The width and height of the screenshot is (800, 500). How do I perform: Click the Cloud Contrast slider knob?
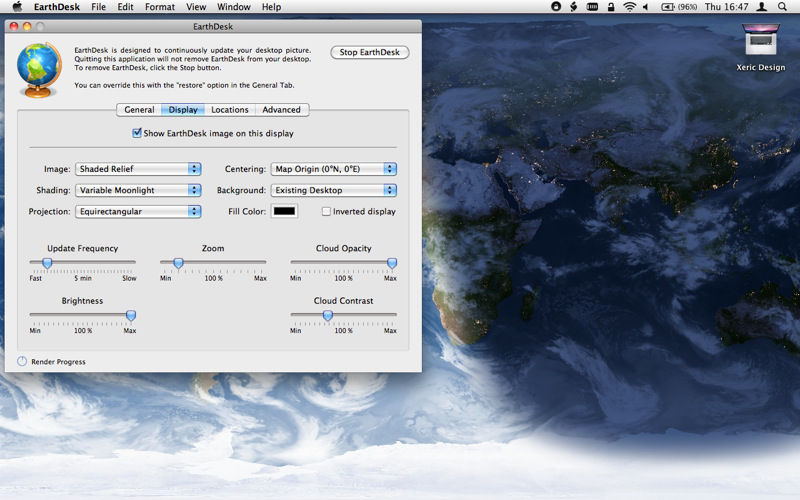(328, 316)
